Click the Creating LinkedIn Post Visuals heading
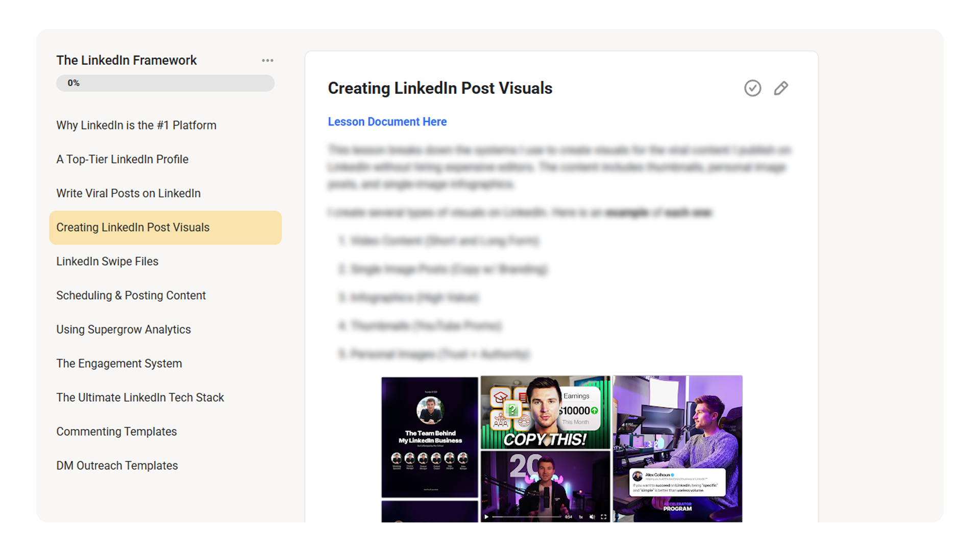This screenshot has height=551, width=980. pos(440,88)
